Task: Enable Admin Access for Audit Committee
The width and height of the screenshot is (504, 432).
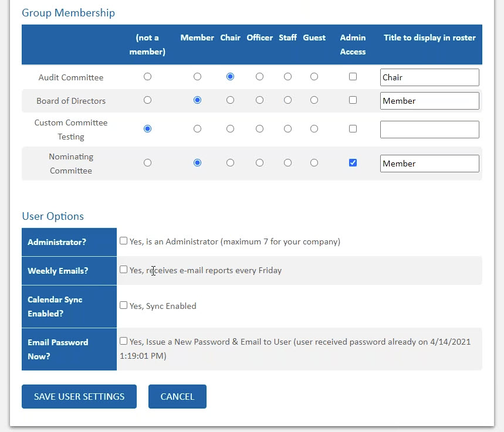Action: 353,76
